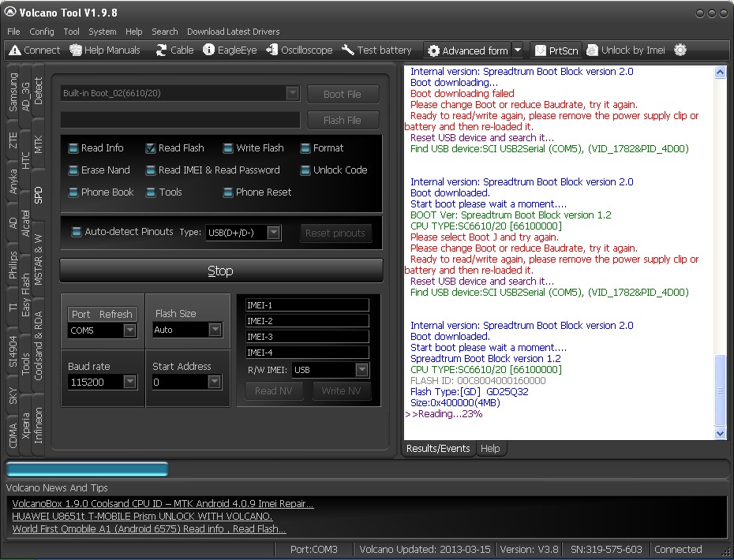
Task: Click the Stop button
Action: [221, 271]
